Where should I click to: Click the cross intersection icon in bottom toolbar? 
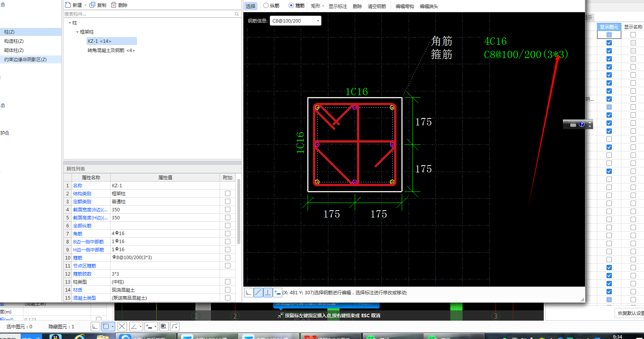(122, 326)
